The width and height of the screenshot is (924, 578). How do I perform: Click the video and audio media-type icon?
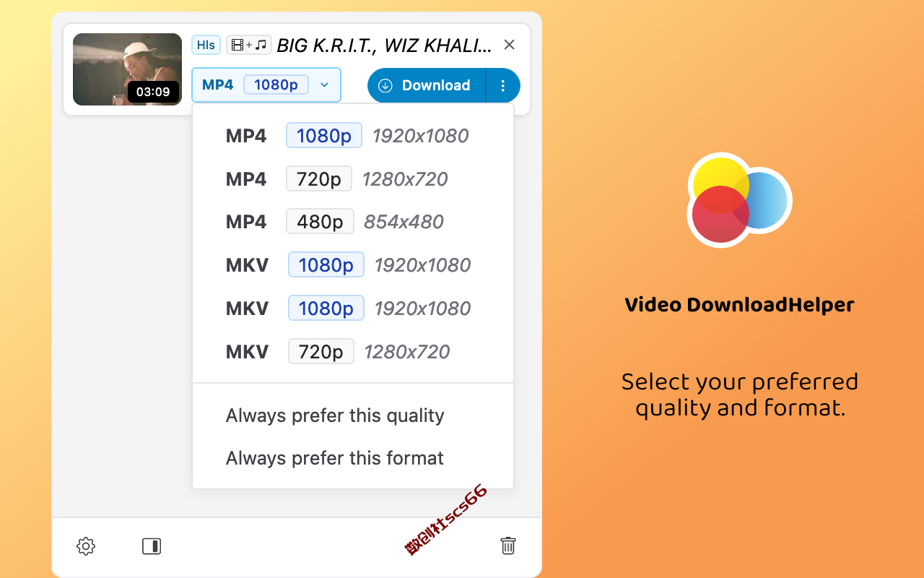(x=249, y=45)
